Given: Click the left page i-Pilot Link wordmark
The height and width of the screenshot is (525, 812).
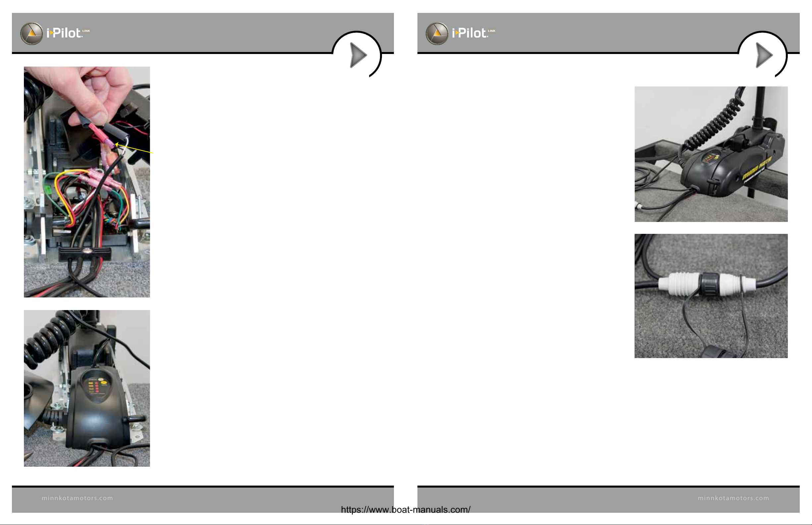Looking at the screenshot, I should click(x=68, y=33).
